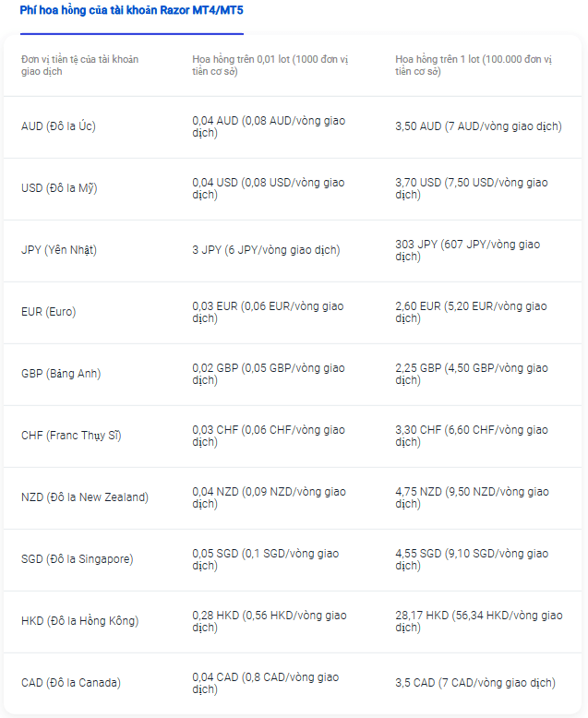Open the Razor MT4/MT5 commission tab
The image size is (588, 718).
coord(131,10)
